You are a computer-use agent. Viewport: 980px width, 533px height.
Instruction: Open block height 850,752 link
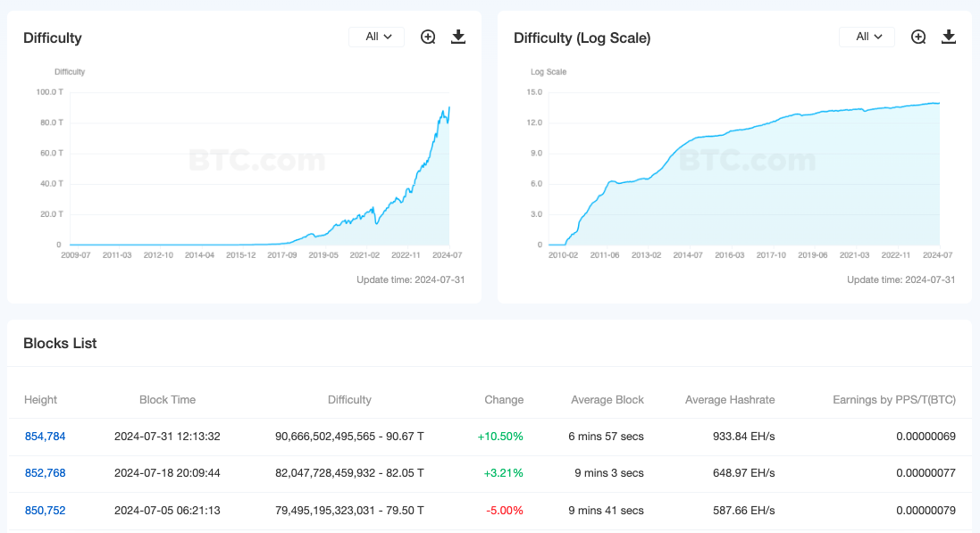[x=45, y=511]
